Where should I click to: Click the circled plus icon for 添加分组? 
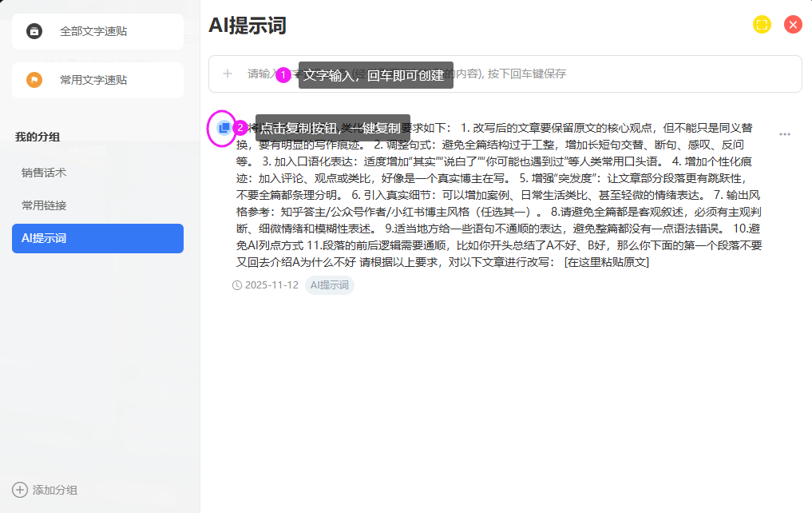[x=20, y=490]
